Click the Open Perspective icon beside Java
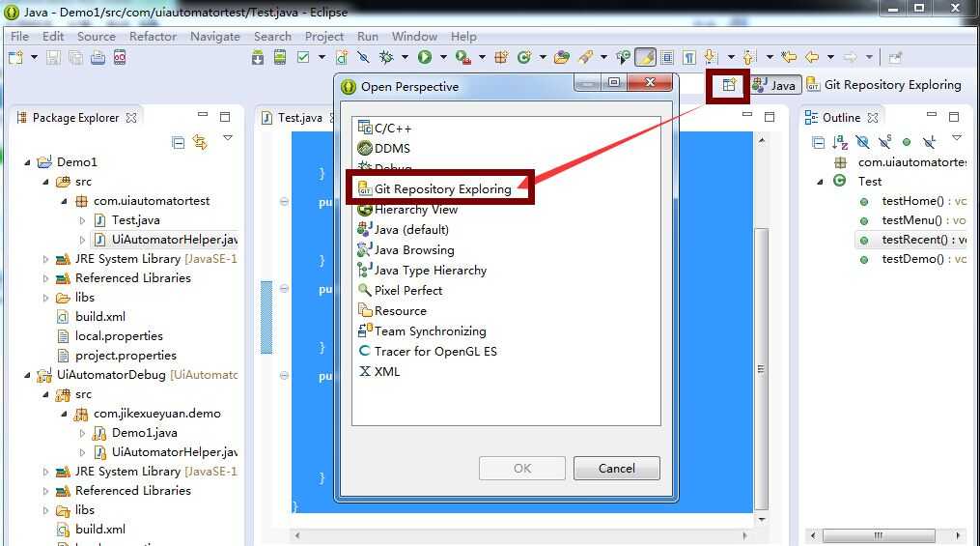The width and height of the screenshot is (980, 546). [729, 85]
